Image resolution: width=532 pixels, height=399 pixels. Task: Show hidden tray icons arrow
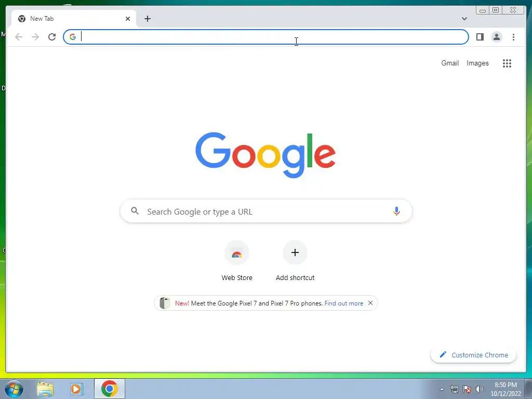[442, 389]
